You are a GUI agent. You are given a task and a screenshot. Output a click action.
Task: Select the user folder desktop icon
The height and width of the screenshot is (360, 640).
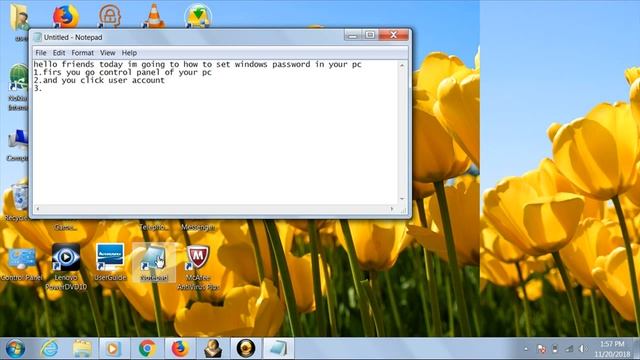pyautogui.click(x=19, y=18)
